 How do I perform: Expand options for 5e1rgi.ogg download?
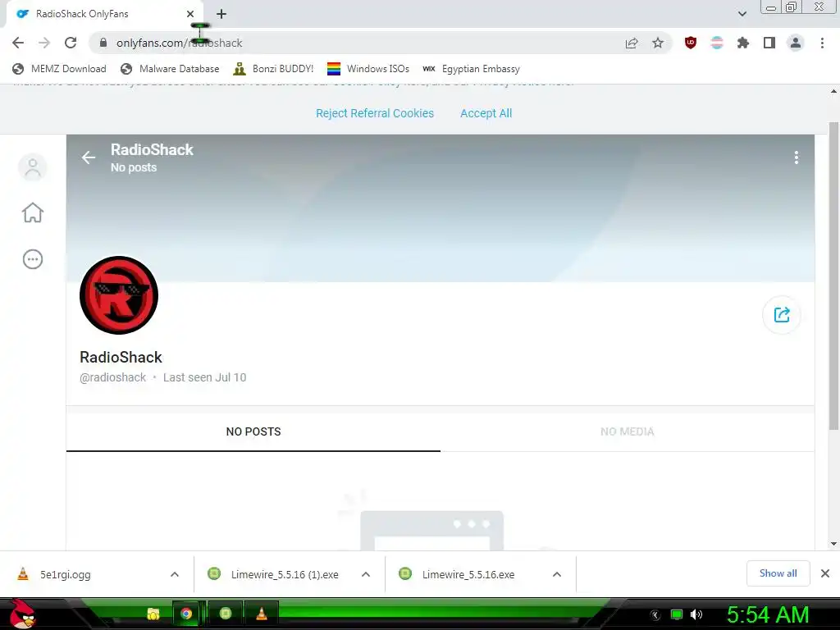(175, 574)
